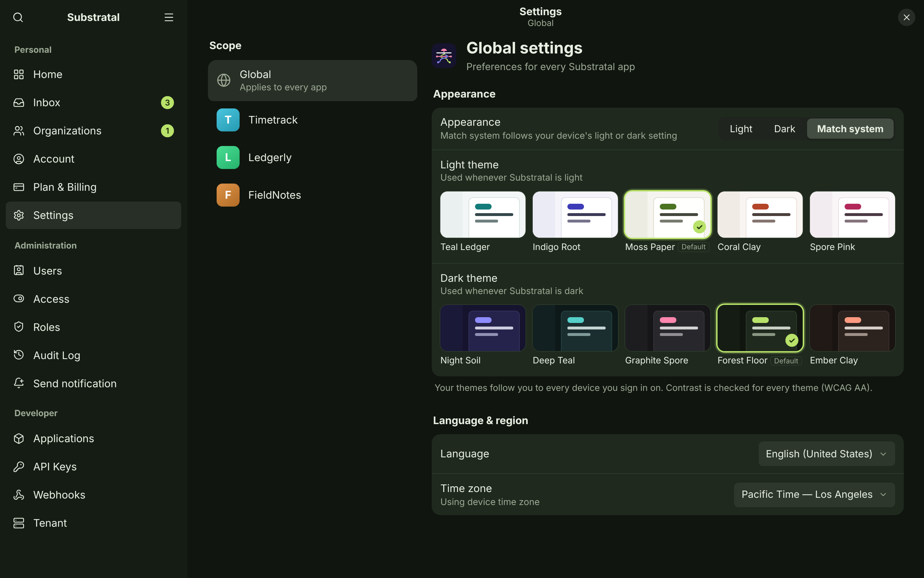Image resolution: width=924 pixels, height=578 pixels.
Task: Open Users administration page
Action: 93,270
